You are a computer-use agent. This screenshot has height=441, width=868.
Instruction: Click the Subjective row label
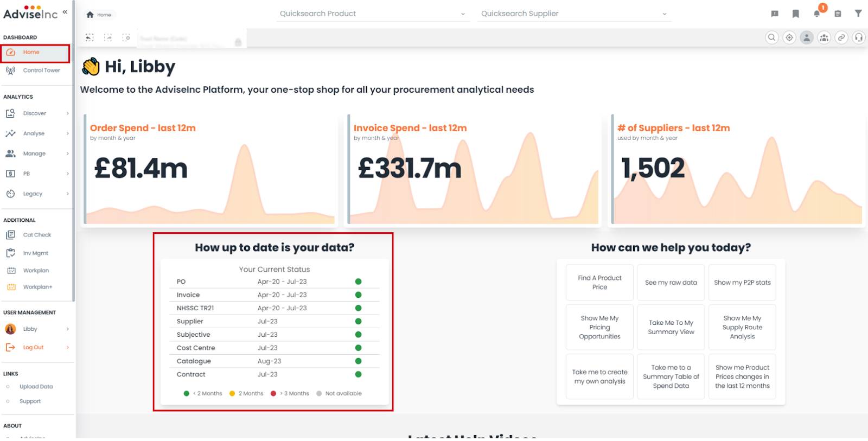(x=193, y=335)
